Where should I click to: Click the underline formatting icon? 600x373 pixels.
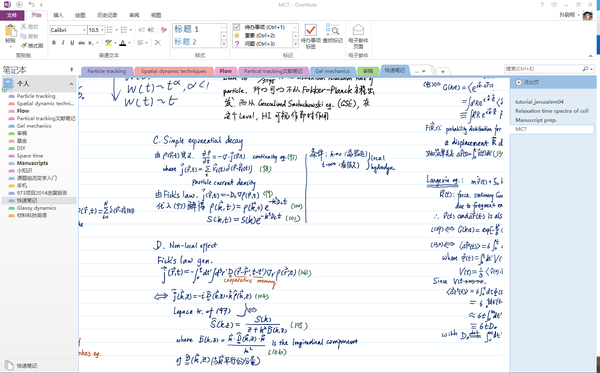point(72,43)
